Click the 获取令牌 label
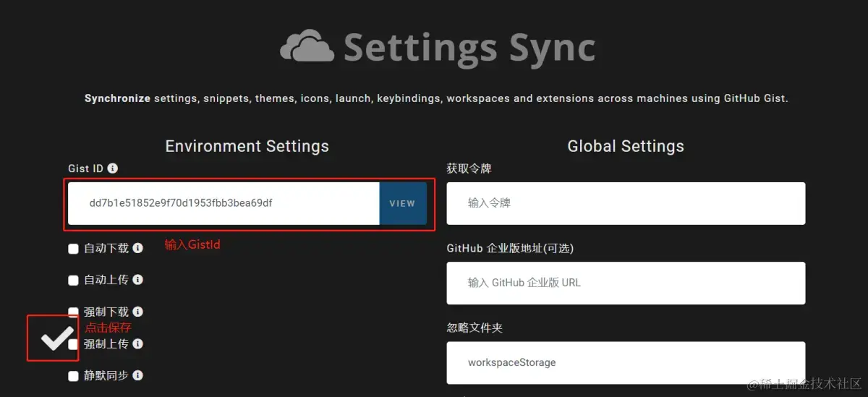Screen dimensions: 868x397 coord(469,168)
